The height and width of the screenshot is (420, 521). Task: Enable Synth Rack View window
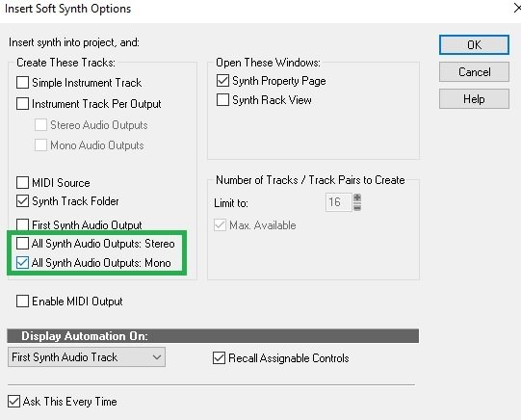[222, 99]
